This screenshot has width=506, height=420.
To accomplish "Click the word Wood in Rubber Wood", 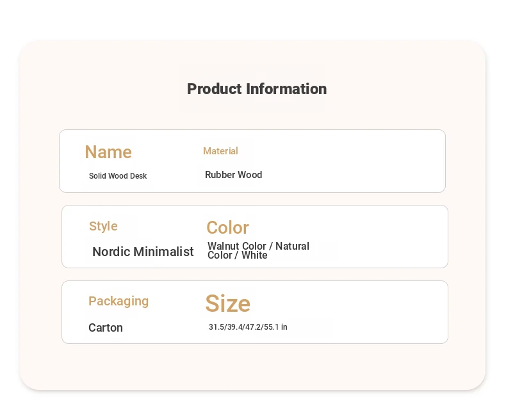I will tap(250, 175).
